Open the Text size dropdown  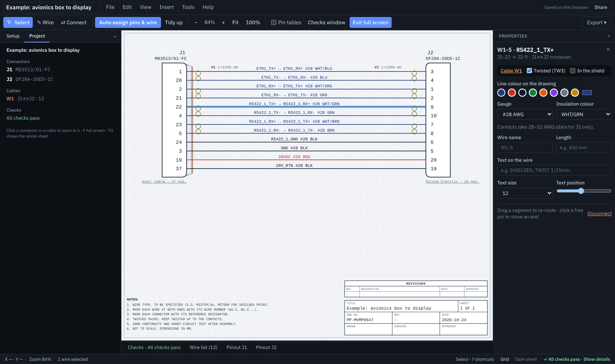click(525, 193)
